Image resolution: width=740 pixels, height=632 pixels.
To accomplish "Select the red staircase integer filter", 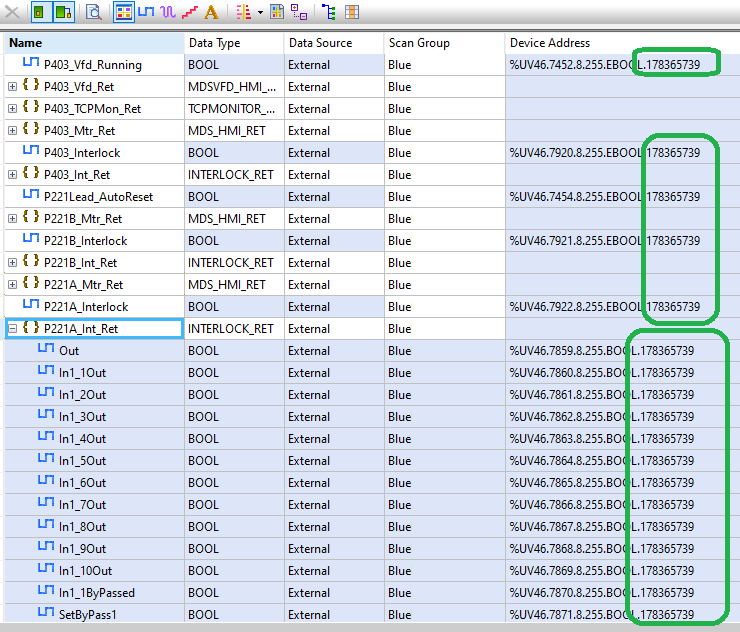I will point(190,12).
